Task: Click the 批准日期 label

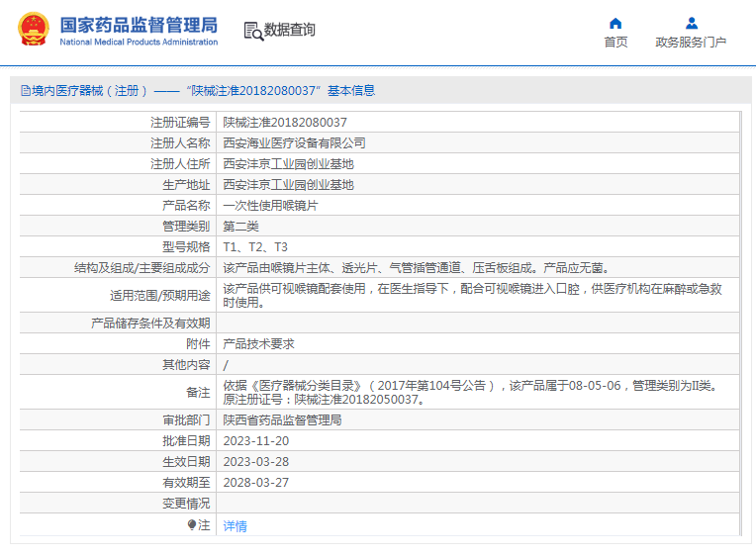Action: (x=186, y=441)
